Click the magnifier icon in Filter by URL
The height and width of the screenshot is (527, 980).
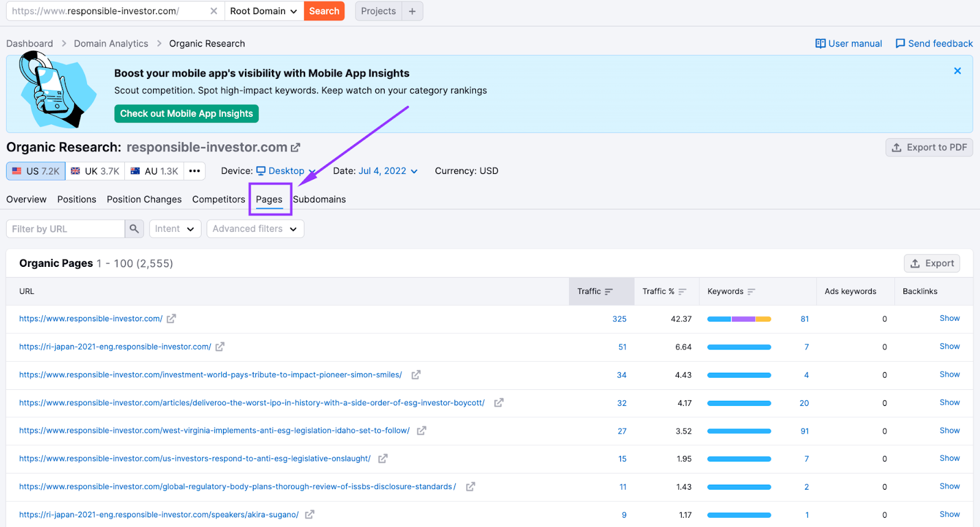tap(134, 229)
